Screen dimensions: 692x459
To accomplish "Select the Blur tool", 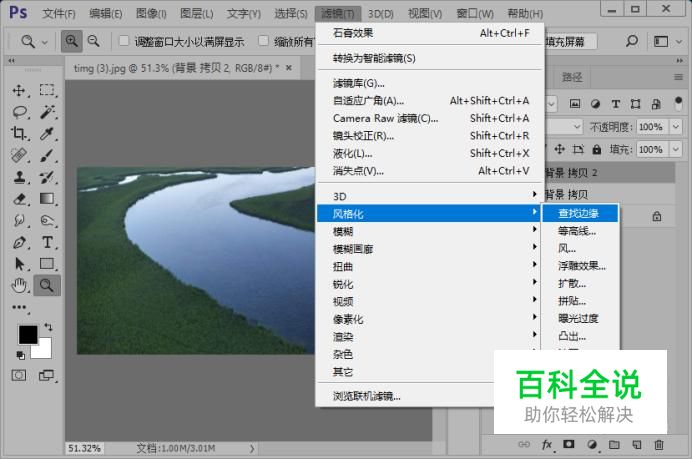I will click(x=19, y=220).
